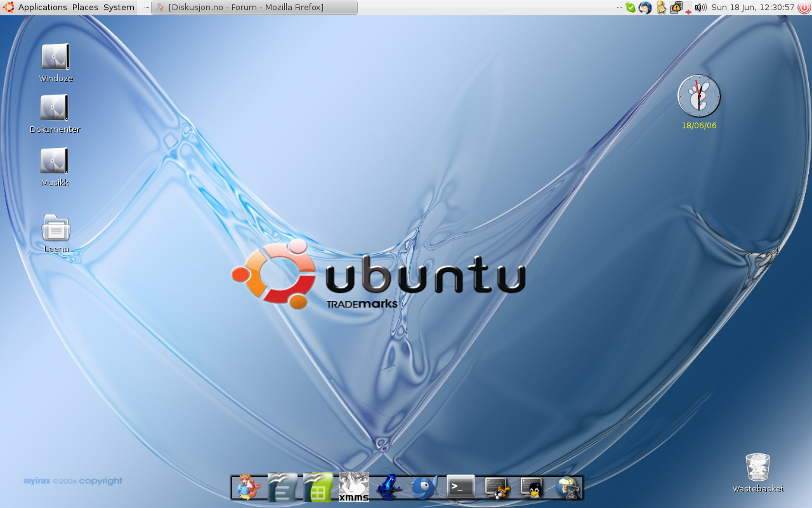Screen dimensions: 812x508
Task: Launch OpenOffice Writer from the dock
Action: tap(282, 487)
